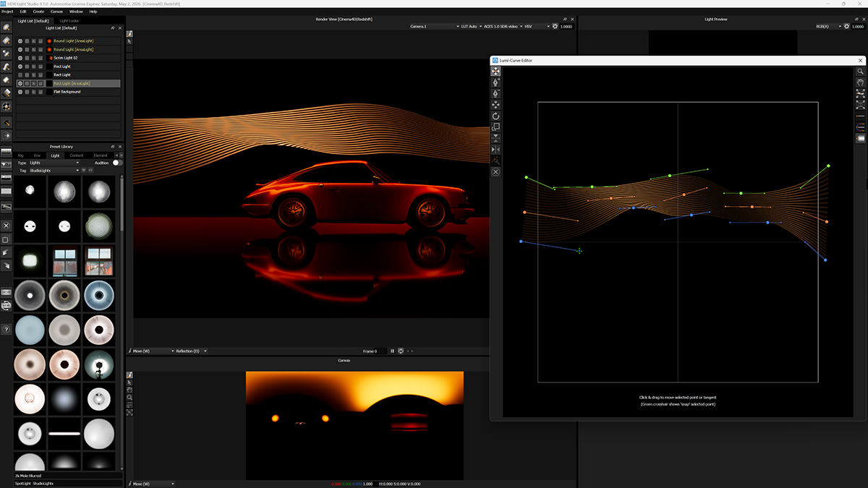Select the Move Point tool in Lumi-Curve Editor
The width and height of the screenshot is (868, 488).
coord(495,71)
